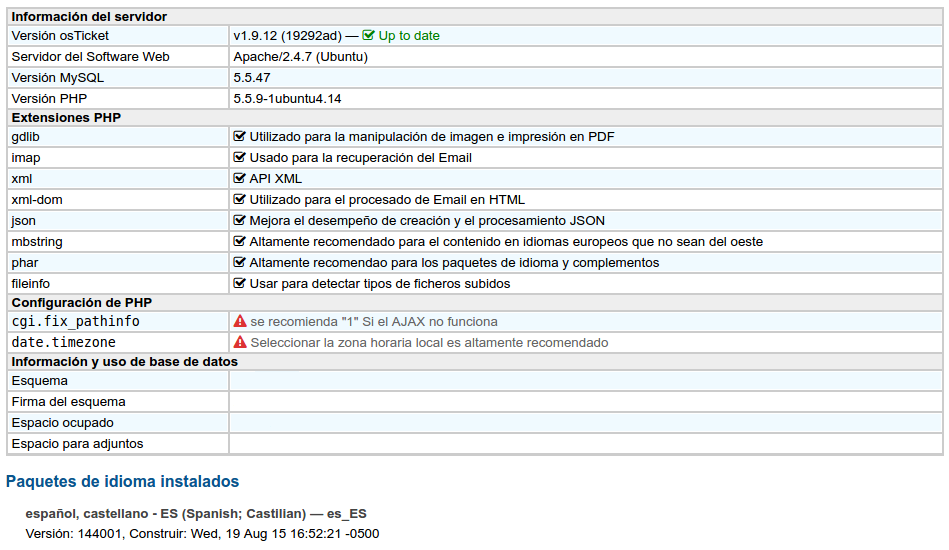949x550 pixels.
Task: Click the mbstring extension name
Action: tap(37, 241)
